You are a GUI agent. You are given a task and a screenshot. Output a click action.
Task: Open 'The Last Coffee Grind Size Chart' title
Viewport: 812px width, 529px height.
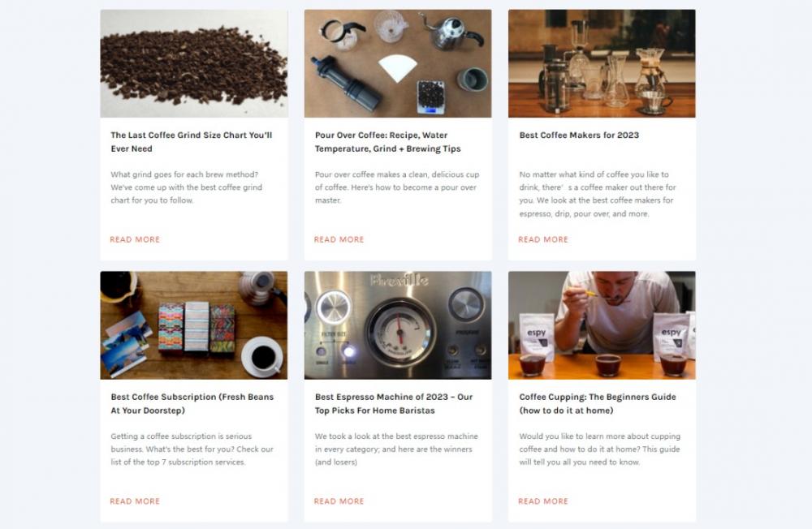pos(192,142)
